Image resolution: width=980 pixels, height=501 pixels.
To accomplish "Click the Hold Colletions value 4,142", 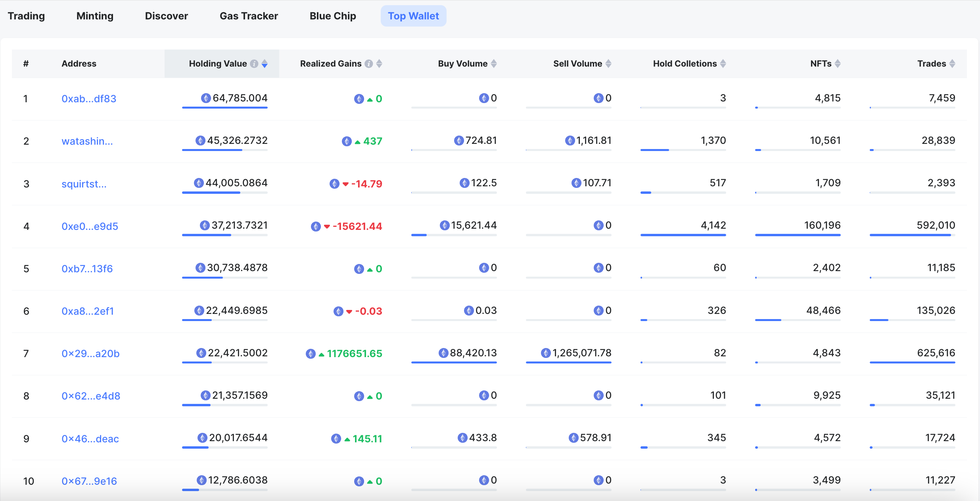I will [713, 225].
